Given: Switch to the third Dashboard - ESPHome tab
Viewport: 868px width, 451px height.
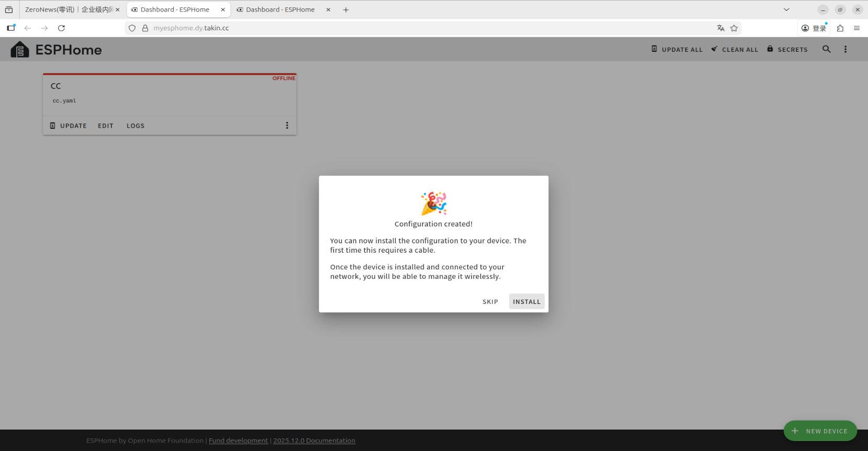Looking at the screenshot, I should [x=280, y=9].
